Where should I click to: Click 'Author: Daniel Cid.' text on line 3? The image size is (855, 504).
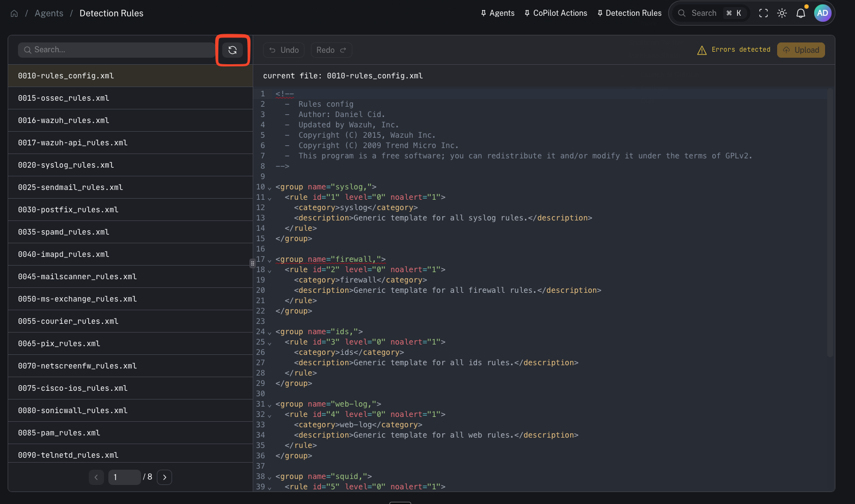pyautogui.click(x=341, y=114)
